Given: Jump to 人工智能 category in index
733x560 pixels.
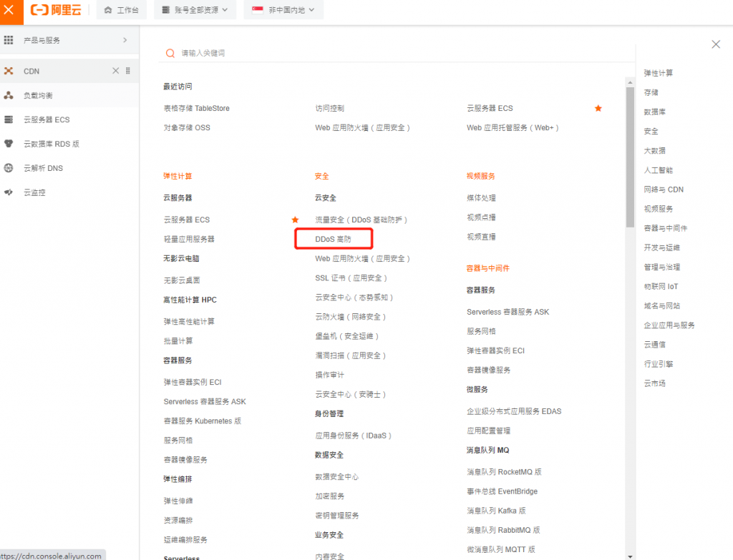Looking at the screenshot, I should (659, 170).
